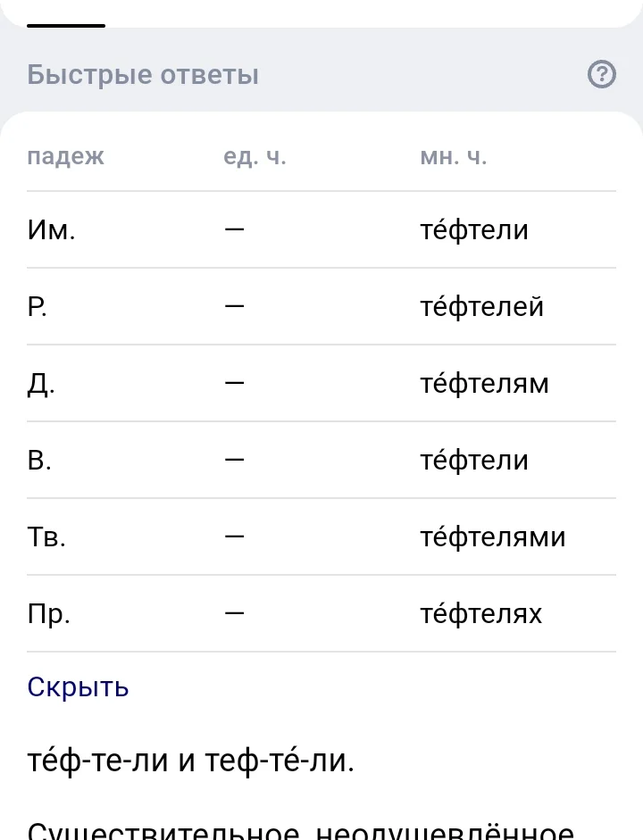
Task: Select the Им. case label
Action: point(51,230)
